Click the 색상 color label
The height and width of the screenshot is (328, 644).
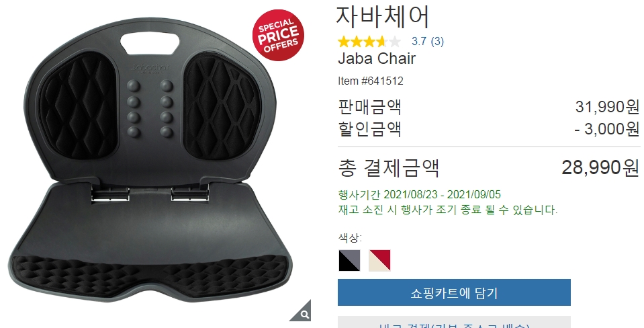click(350, 237)
